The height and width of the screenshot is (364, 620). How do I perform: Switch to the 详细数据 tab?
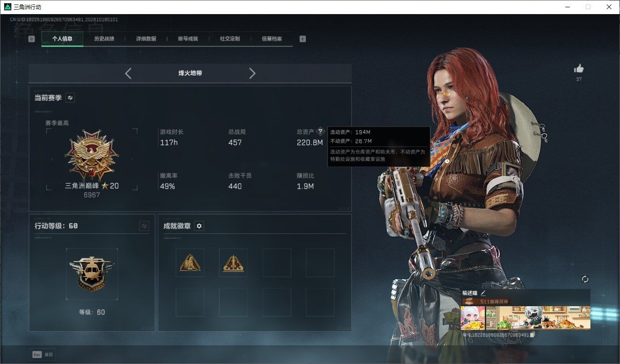click(x=146, y=39)
